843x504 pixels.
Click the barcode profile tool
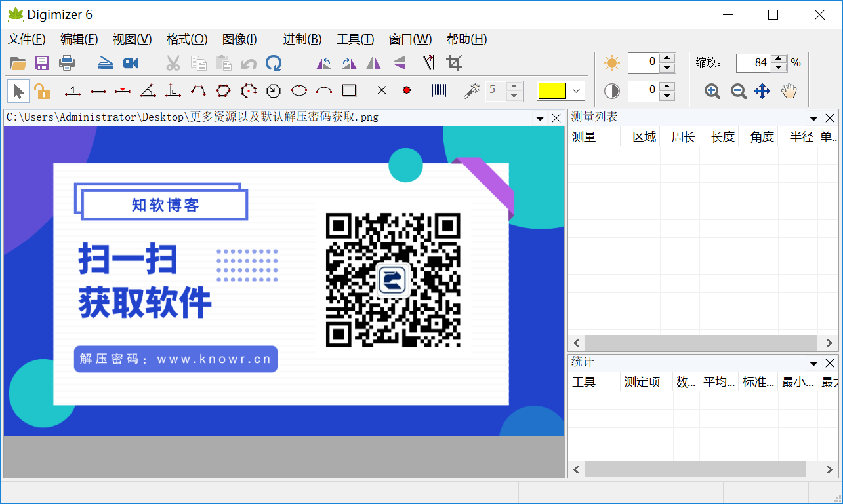(x=439, y=90)
